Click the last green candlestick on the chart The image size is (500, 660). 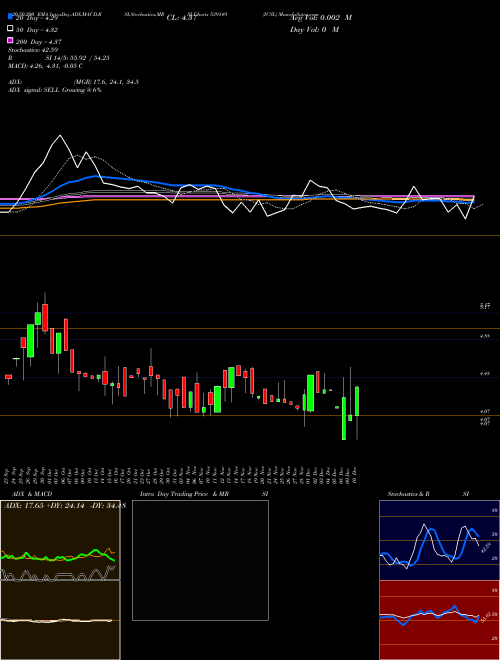pyautogui.click(x=357, y=401)
